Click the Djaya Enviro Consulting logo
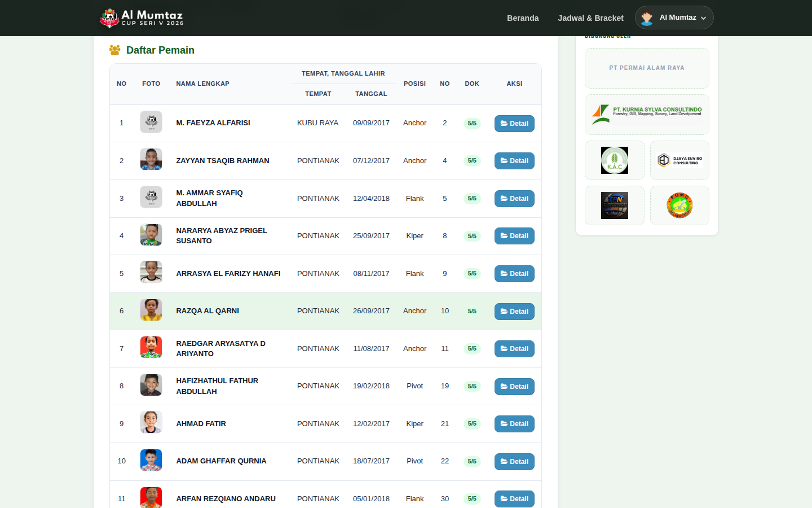 [x=679, y=160]
